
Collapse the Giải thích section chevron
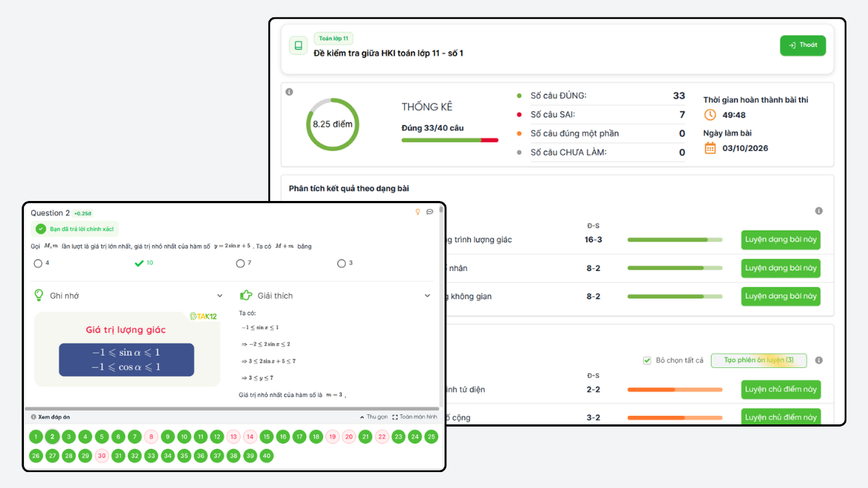coord(427,296)
